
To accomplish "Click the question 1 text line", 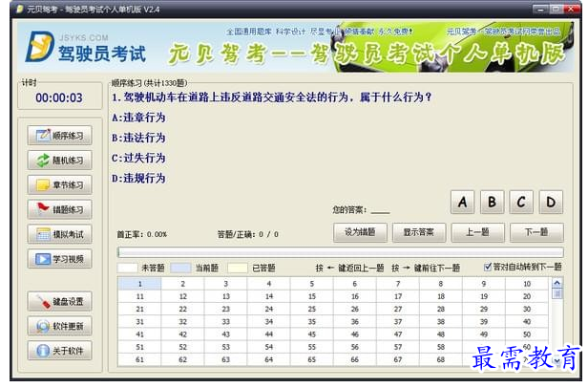I will coord(272,97).
